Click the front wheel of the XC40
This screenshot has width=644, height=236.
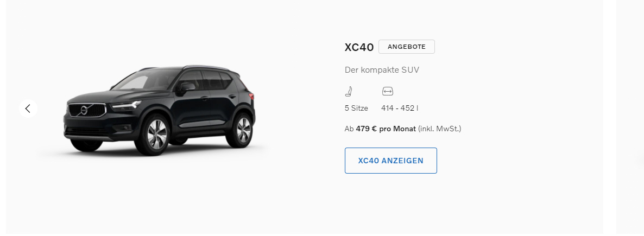[156, 134]
